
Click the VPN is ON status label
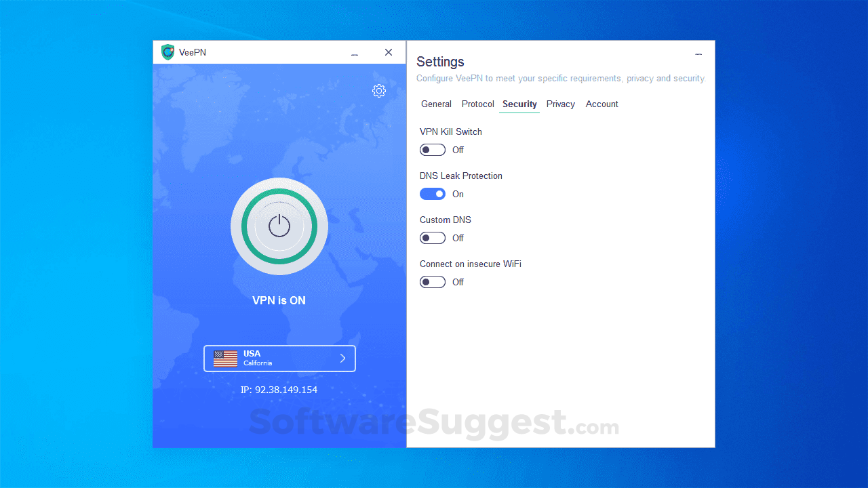point(279,300)
